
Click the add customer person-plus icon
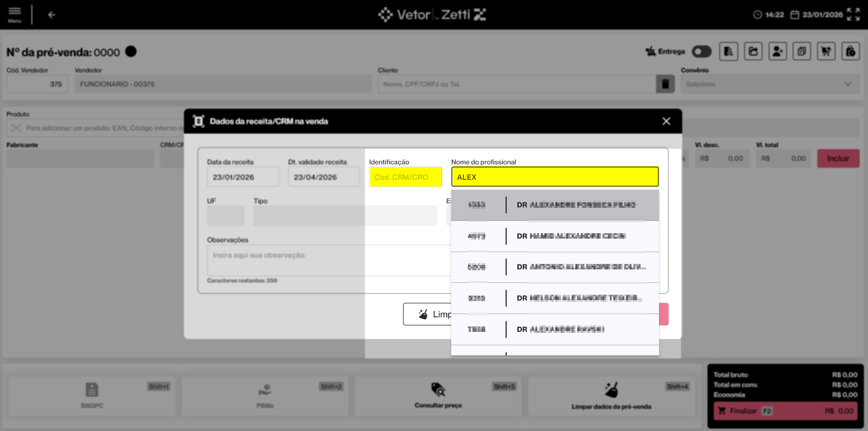click(777, 52)
